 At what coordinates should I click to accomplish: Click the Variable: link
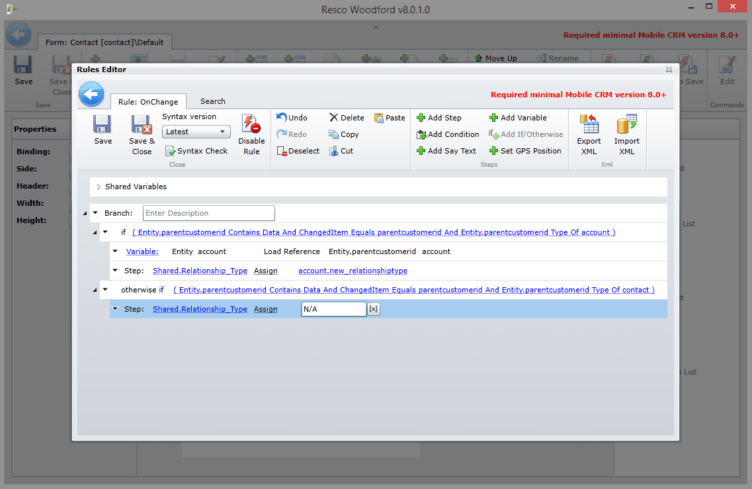[x=142, y=251]
